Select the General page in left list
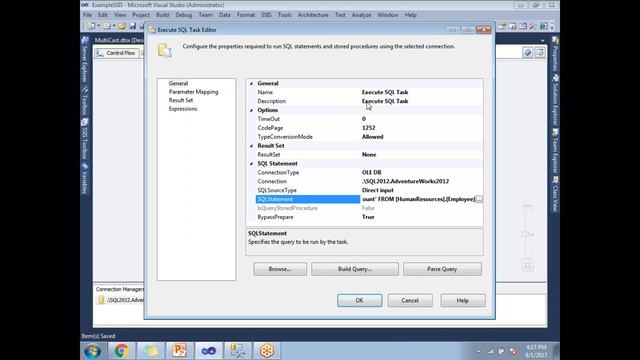Screen dimensions: 640x360 click(178, 83)
